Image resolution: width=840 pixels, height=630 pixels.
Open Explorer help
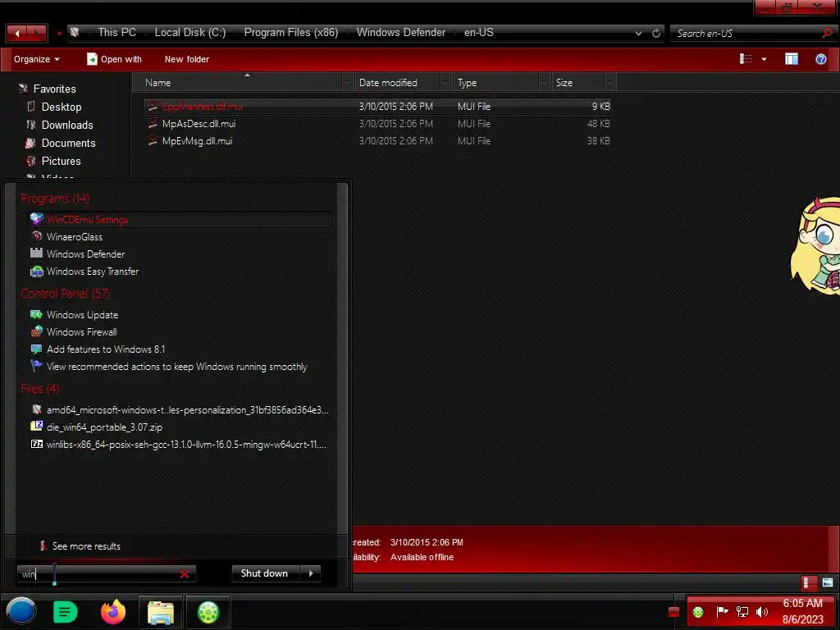pyautogui.click(x=820, y=59)
